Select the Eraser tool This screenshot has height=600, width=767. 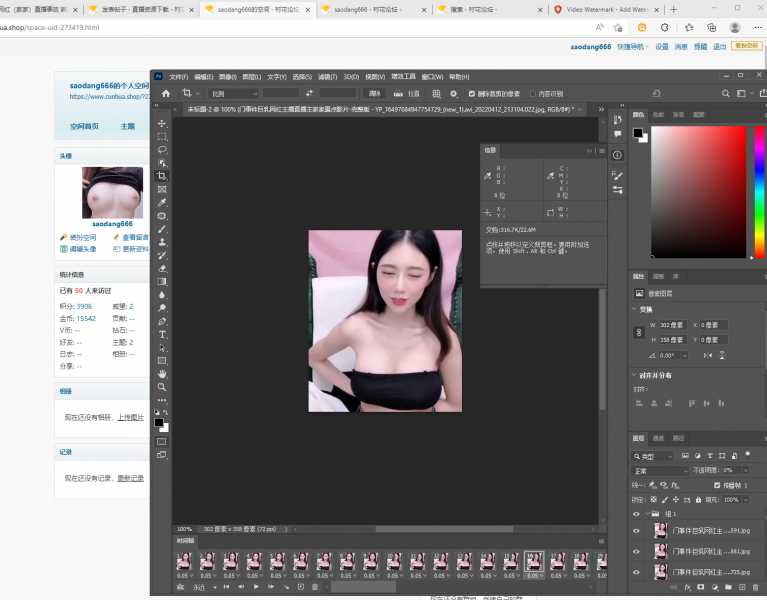[x=162, y=268]
